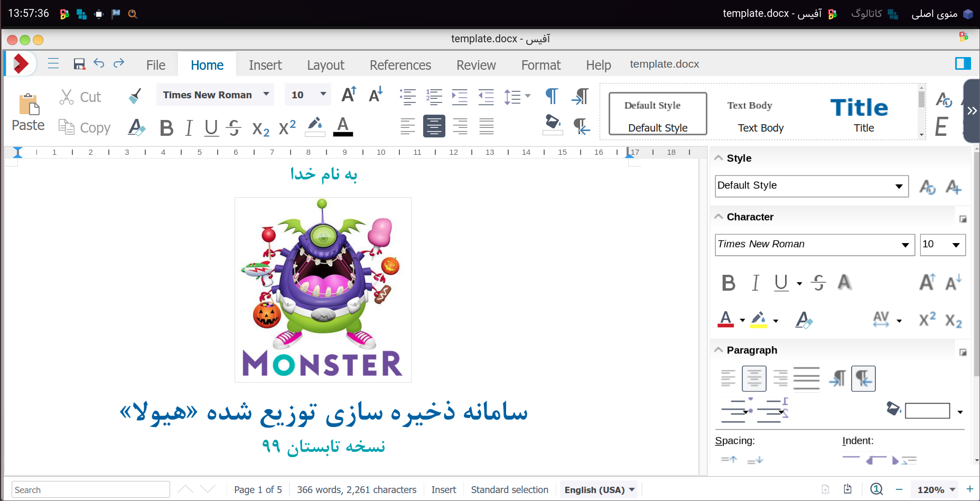Justify text in the ribbon

(x=487, y=126)
